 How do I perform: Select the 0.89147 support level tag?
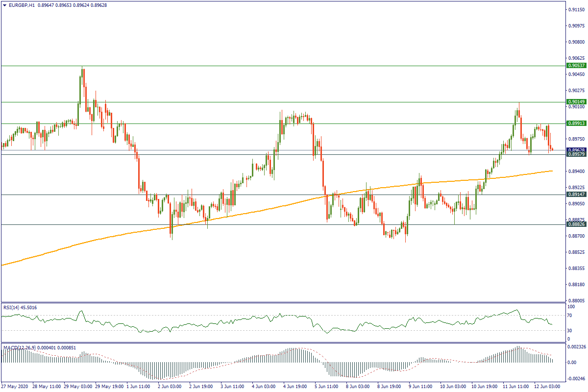[x=576, y=195]
